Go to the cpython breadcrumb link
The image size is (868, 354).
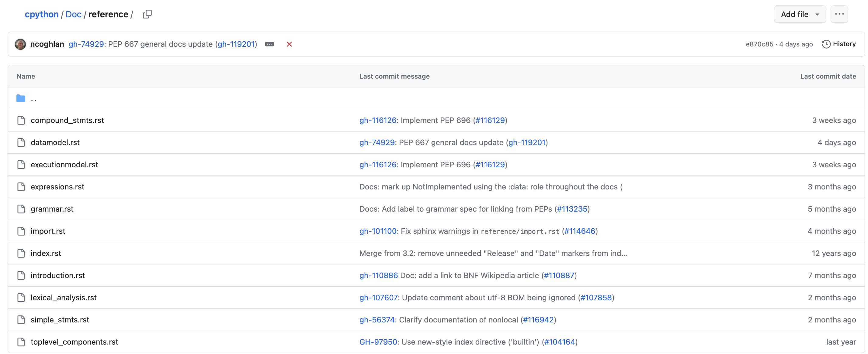click(x=41, y=14)
